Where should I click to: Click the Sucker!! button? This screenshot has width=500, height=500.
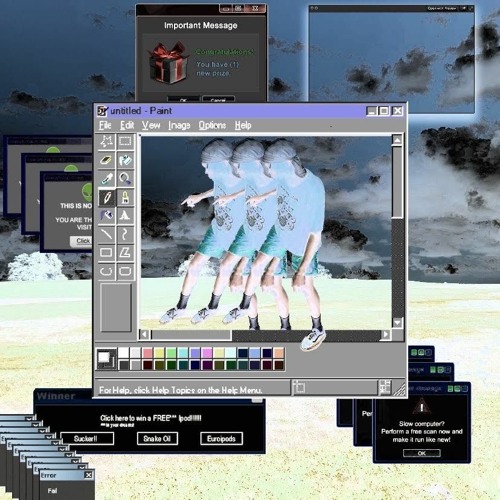click(x=87, y=439)
